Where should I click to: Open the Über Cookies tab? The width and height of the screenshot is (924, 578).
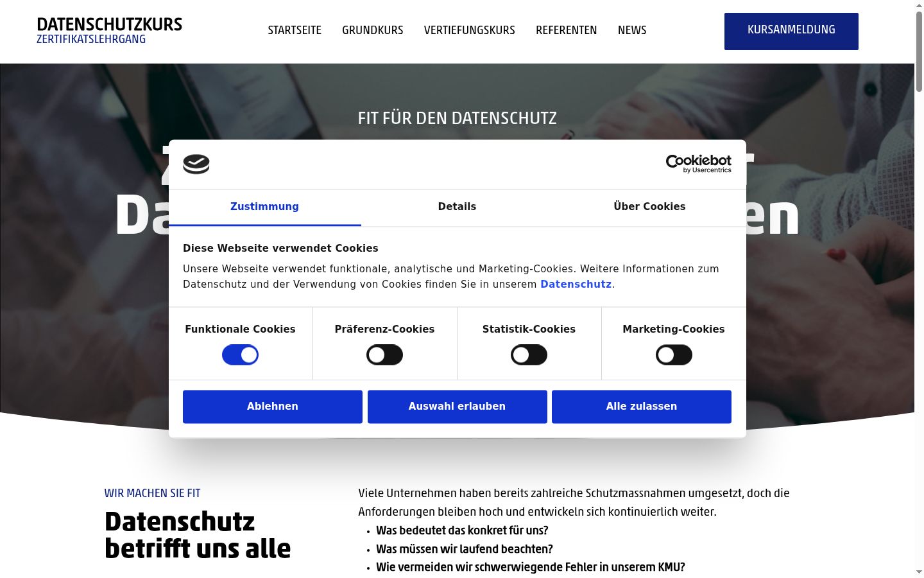tap(649, 207)
